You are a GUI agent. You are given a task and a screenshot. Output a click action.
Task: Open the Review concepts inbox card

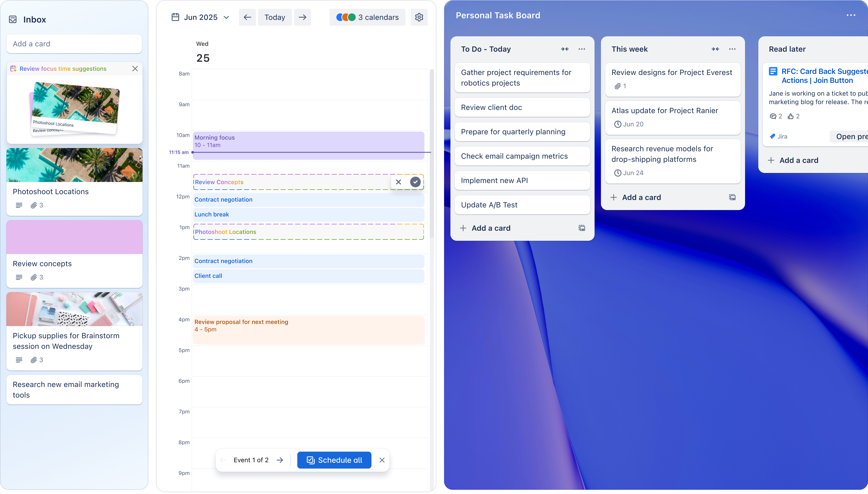coord(74,254)
